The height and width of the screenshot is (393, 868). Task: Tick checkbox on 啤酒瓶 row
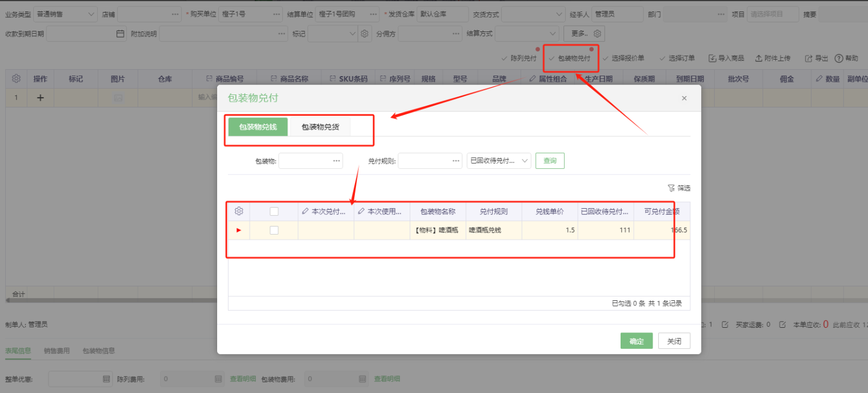click(274, 230)
